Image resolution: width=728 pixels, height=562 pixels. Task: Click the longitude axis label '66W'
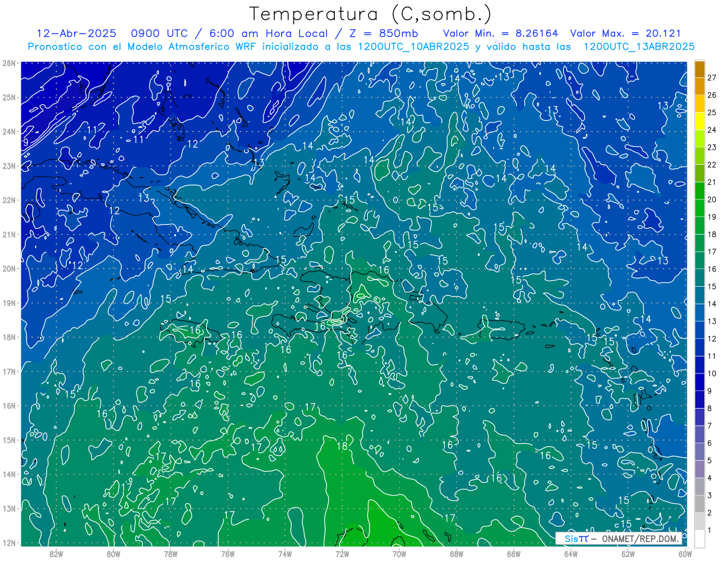click(x=513, y=554)
